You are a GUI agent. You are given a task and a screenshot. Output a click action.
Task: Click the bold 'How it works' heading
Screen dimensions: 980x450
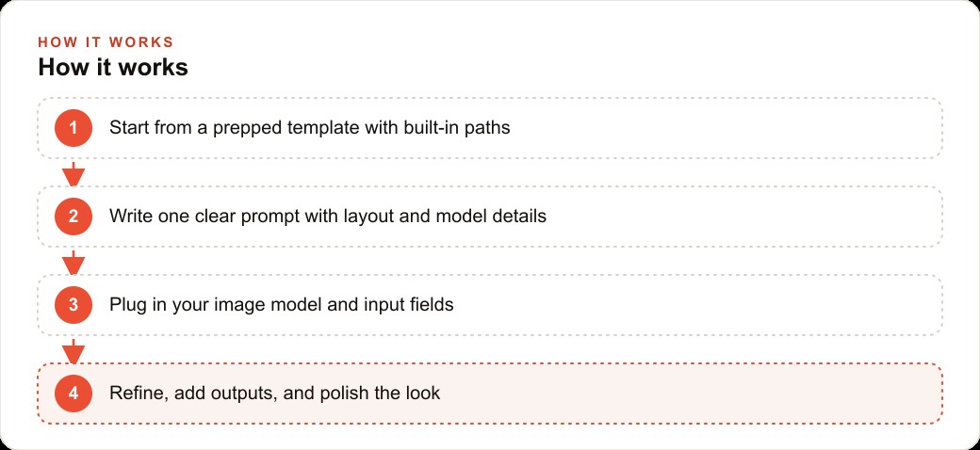click(x=113, y=67)
